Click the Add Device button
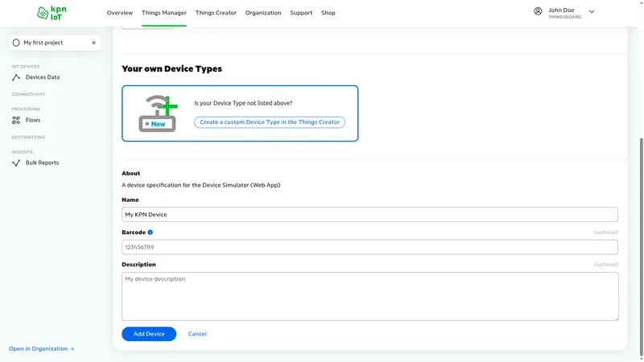Image resolution: width=644 pixels, height=362 pixels. (149, 334)
